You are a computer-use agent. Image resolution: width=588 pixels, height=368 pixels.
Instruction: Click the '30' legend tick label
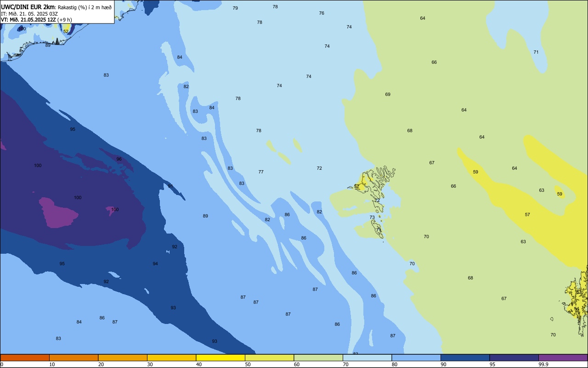pos(150,364)
